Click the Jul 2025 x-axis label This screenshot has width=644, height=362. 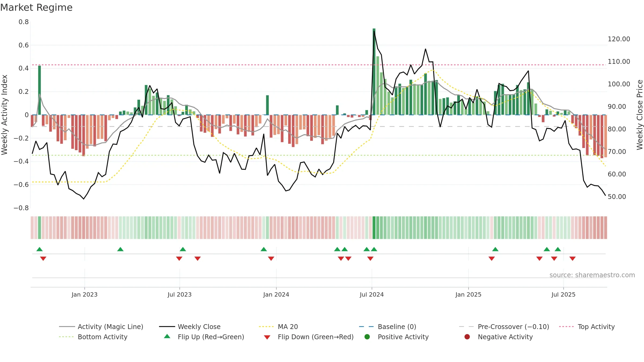(x=563, y=295)
